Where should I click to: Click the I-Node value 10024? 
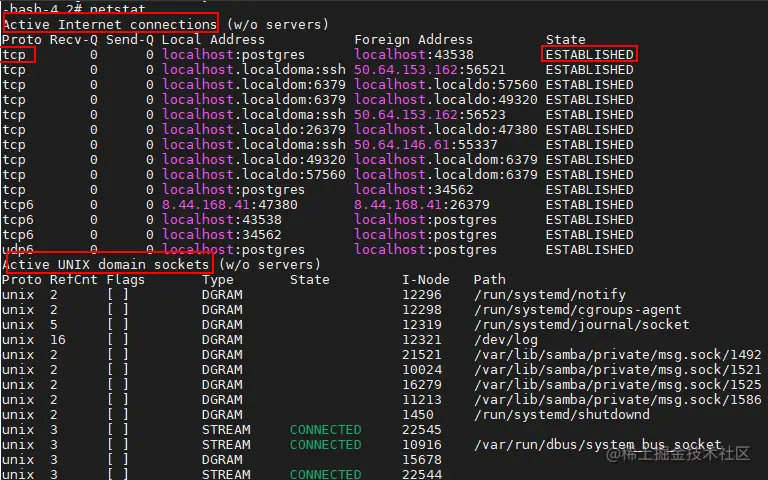coord(422,370)
